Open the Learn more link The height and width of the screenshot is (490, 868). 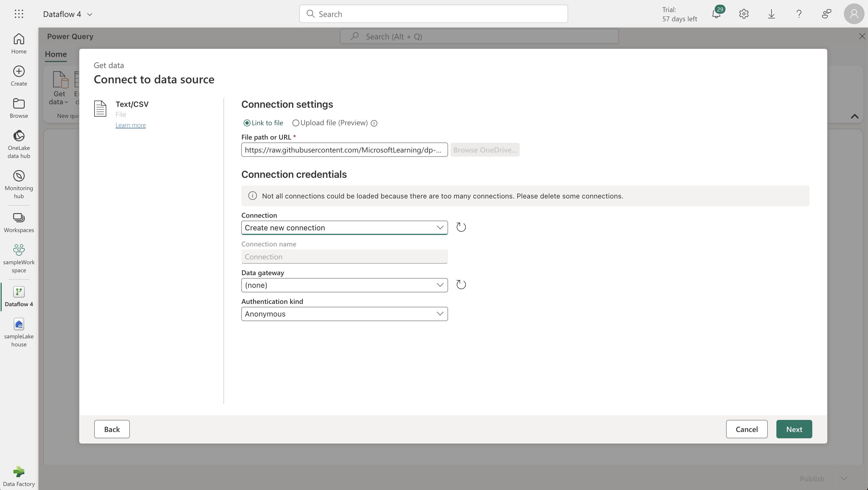tap(130, 125)
